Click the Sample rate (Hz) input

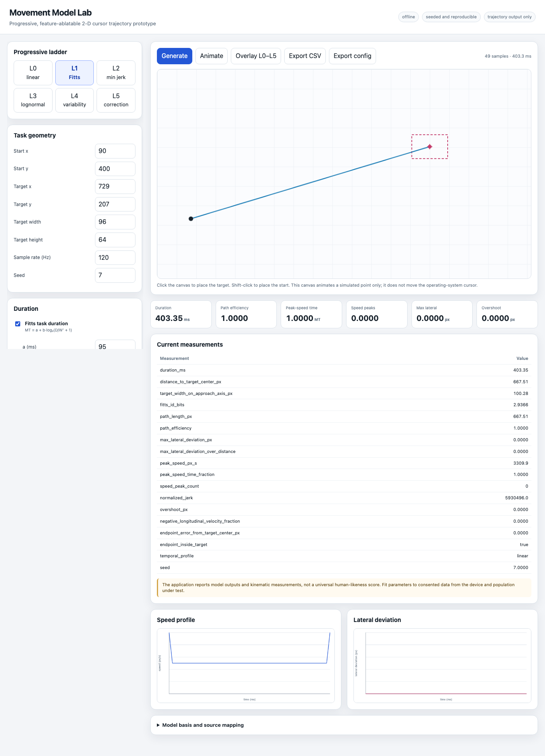pyautogui.click(x=115, y=257)
